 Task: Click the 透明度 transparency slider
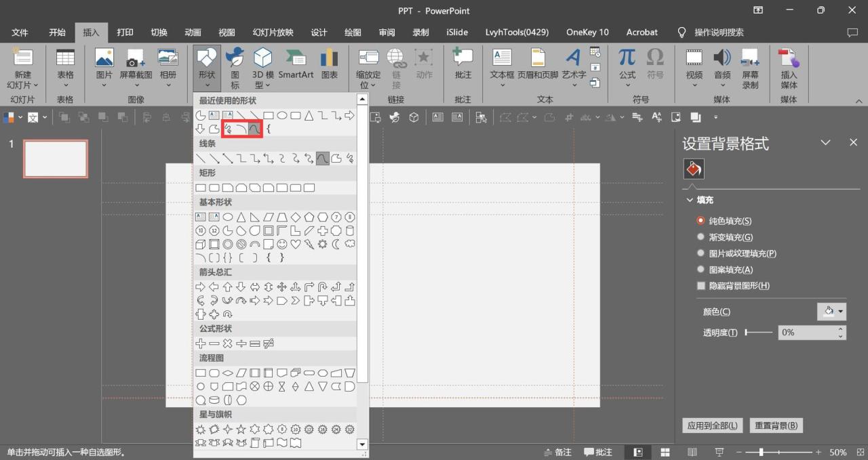click(758, 333)
